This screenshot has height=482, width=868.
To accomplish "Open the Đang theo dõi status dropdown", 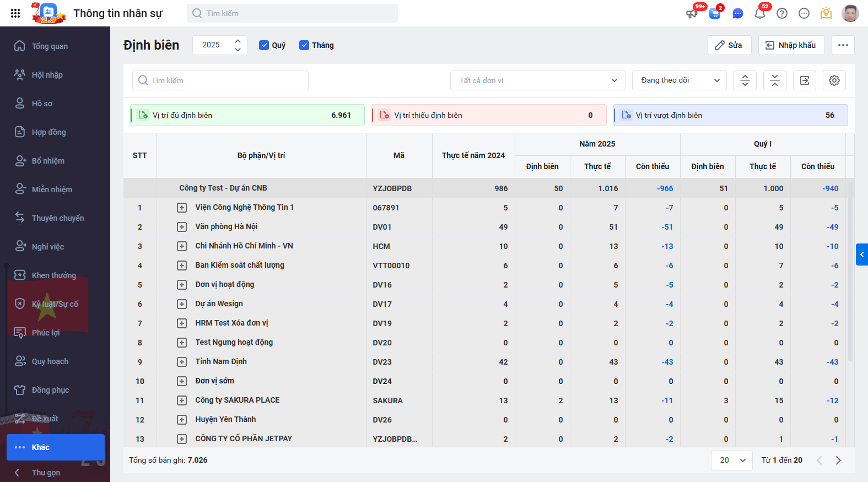I will coord(679,80).
